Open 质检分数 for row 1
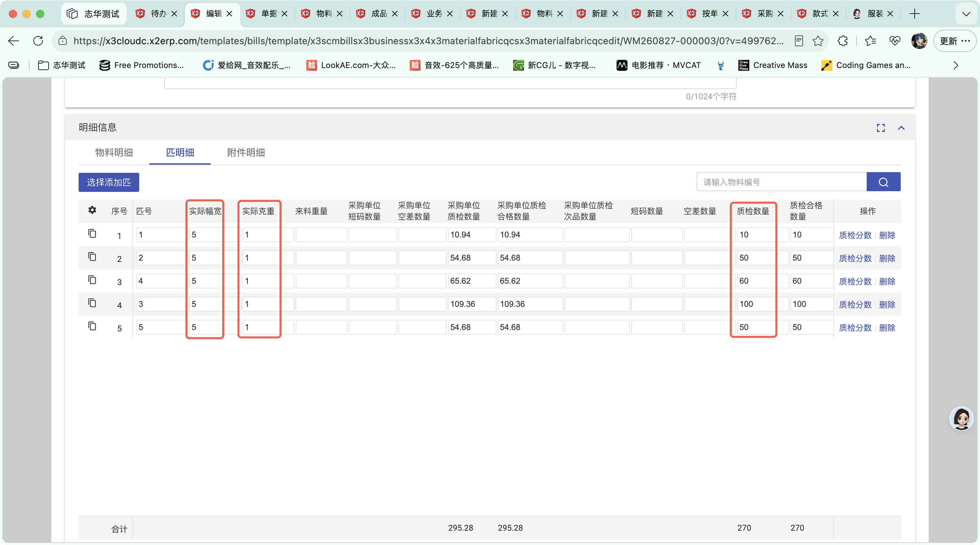Image resolution: width=980 pixels, height=545 pixels. click(x=855, y=235)
